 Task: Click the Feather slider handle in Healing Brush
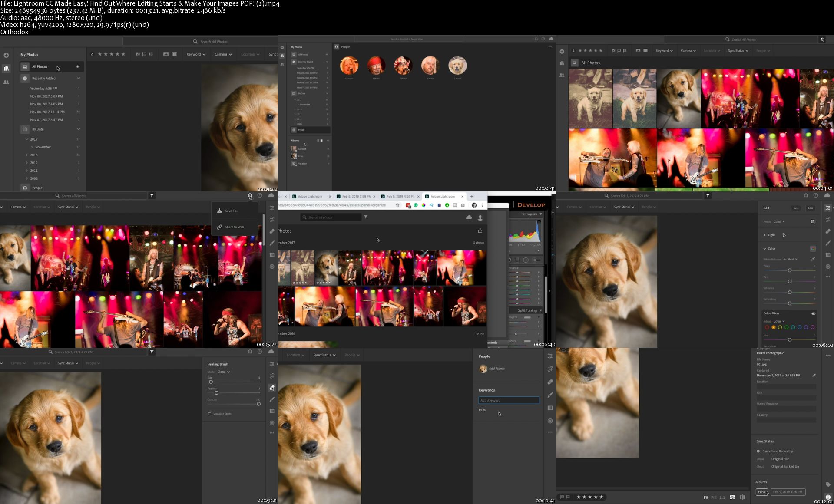pos(216,393)
